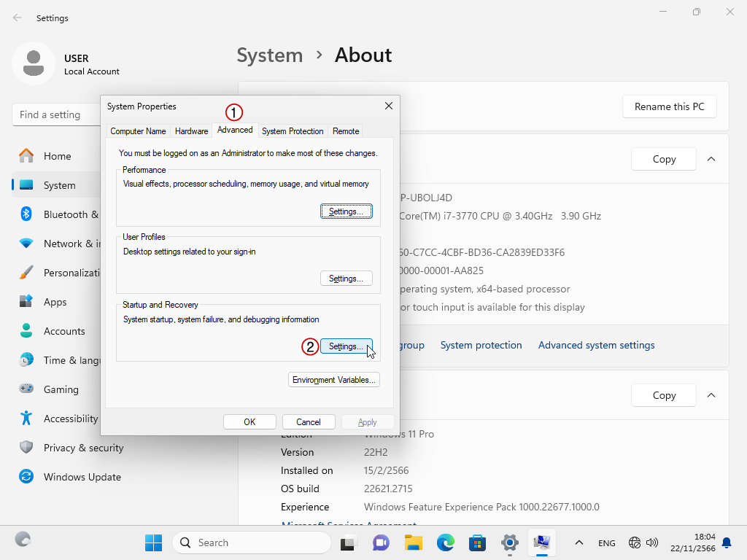The image size is (747, 560).
Task: Open File Explorer from the taskbar
Action: 414,542
